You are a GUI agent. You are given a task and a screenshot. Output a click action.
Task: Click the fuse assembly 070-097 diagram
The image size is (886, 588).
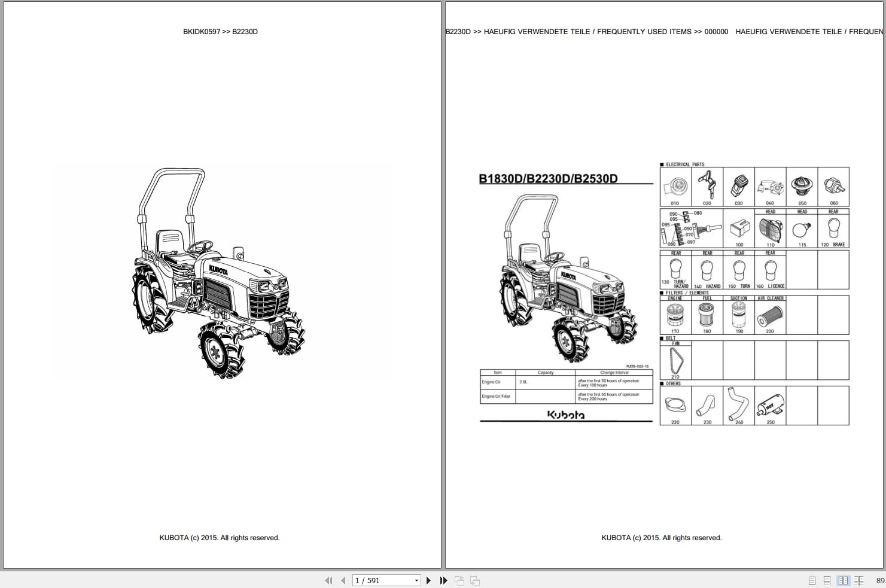click(691, 229)
